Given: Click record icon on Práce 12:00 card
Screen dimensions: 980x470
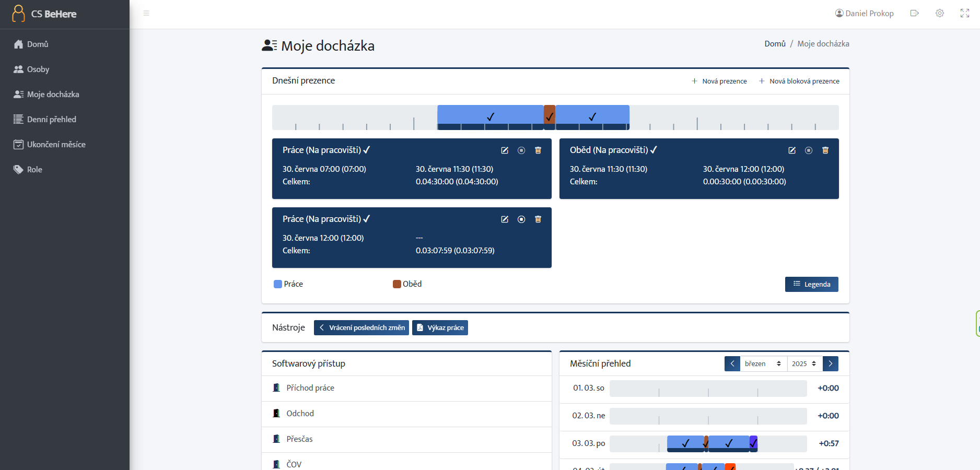Looking at the screenshot, I should click(521, 219).
